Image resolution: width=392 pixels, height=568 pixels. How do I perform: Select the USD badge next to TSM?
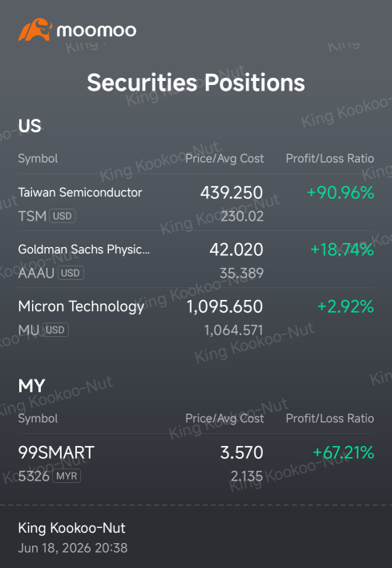point(63,217)
